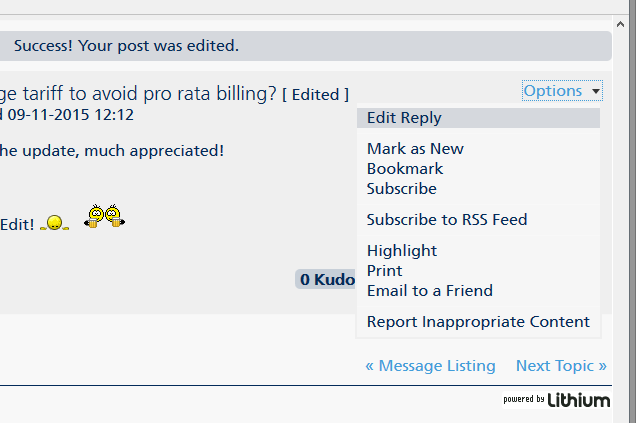Click the Lithium powered-by logo
Viewport: 636px width, 423px height.
(556, 400)
